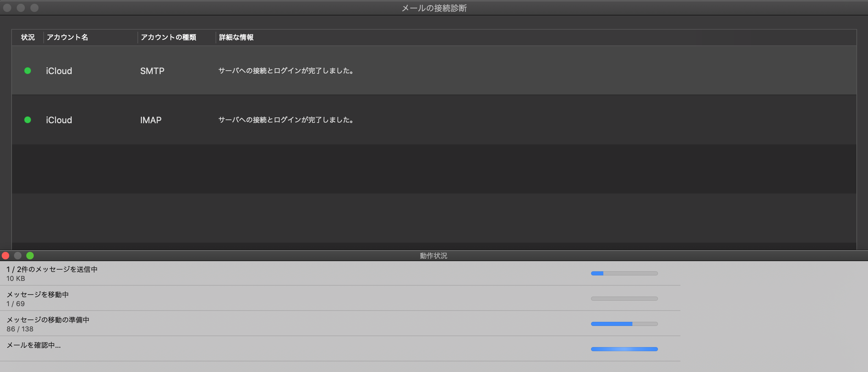Click the message sending progress bar

pyautogui.click(x=624, y=273)
